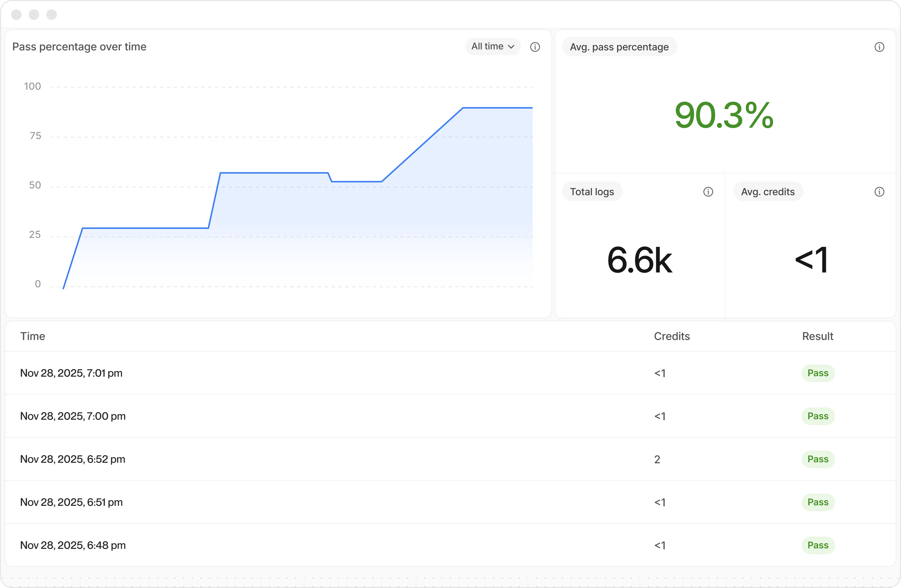The height and width of the screenshot is (588, 901).
Task: Open the All time date range dropdown
Action: pyautogui.click(x=492, y=46)
